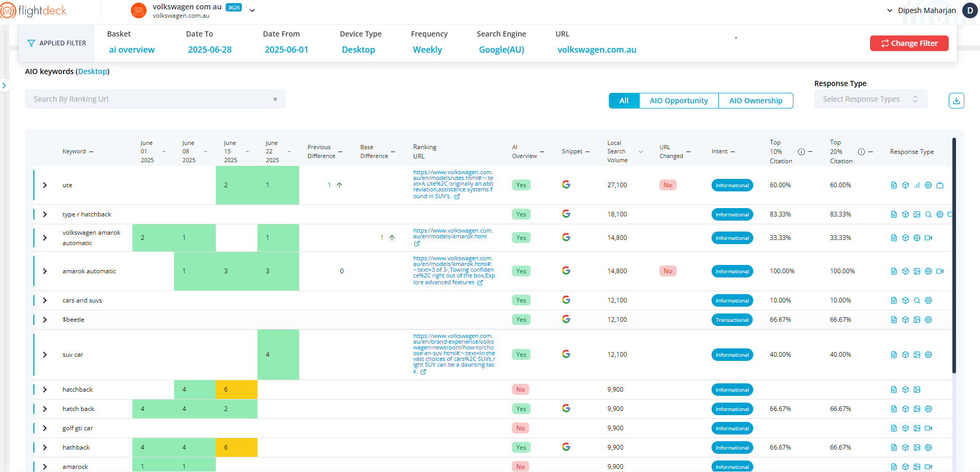The width and height of the screenshot is (980, 472).
Task: Click the document response icon in ute row
Action: click(x=894, y=185)
